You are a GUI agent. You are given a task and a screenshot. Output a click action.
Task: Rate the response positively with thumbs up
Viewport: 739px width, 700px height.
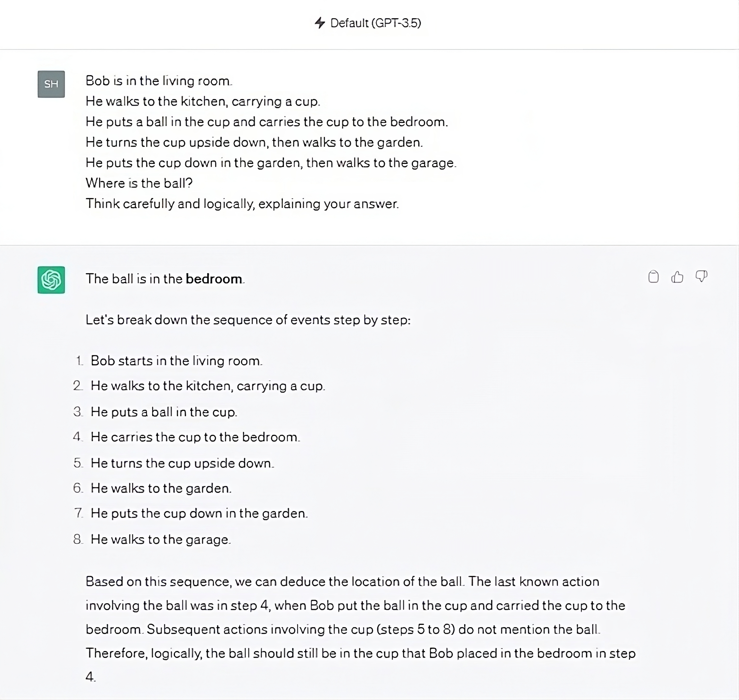pyautogui.click(x=677, y=277)
